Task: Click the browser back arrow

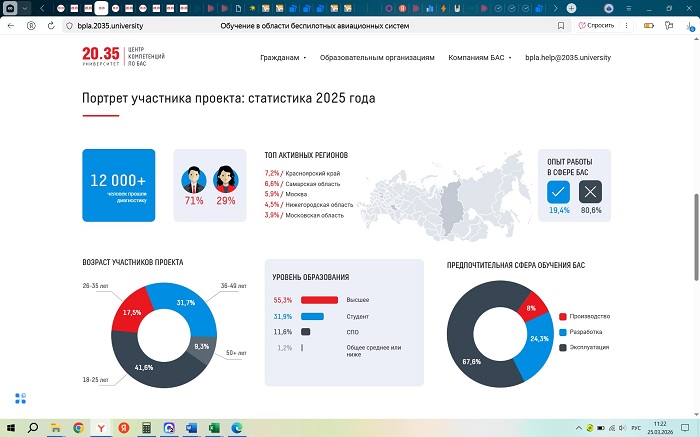Action: [11, 25]
